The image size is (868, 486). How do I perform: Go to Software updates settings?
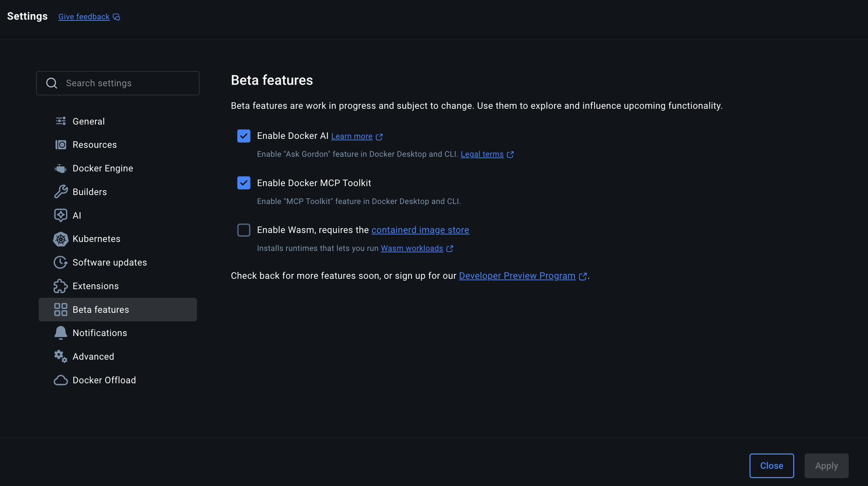110,262
